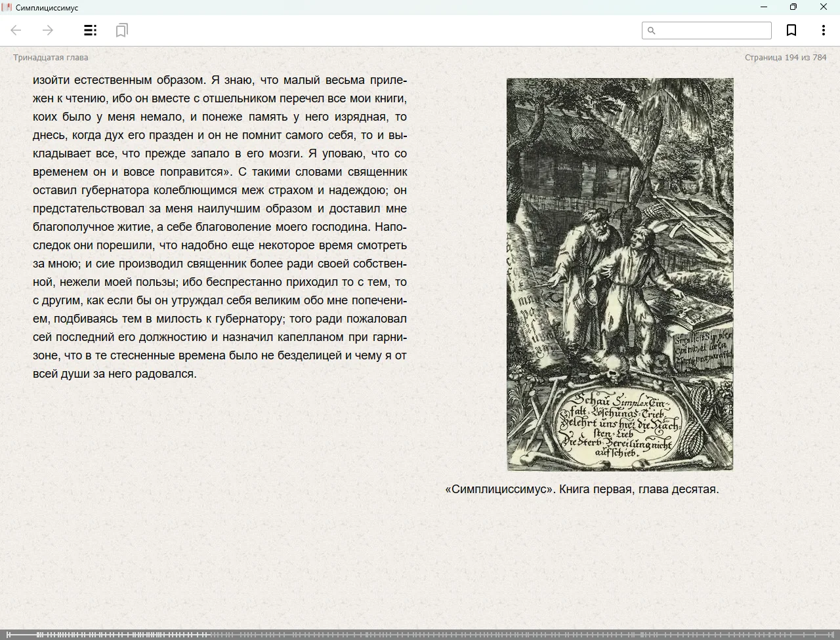Restore down the reader window

pyautogui.click(x=793, y=7)
